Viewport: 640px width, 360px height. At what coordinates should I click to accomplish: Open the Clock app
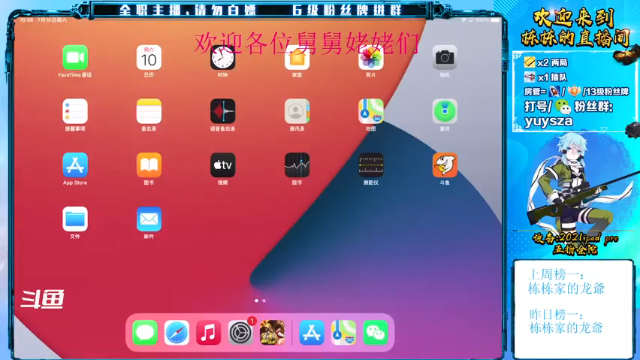[x=223, y=58]
